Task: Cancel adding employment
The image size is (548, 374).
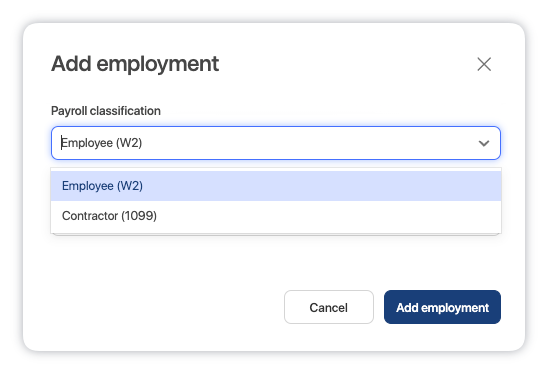Action: click(x=329, y=307)
